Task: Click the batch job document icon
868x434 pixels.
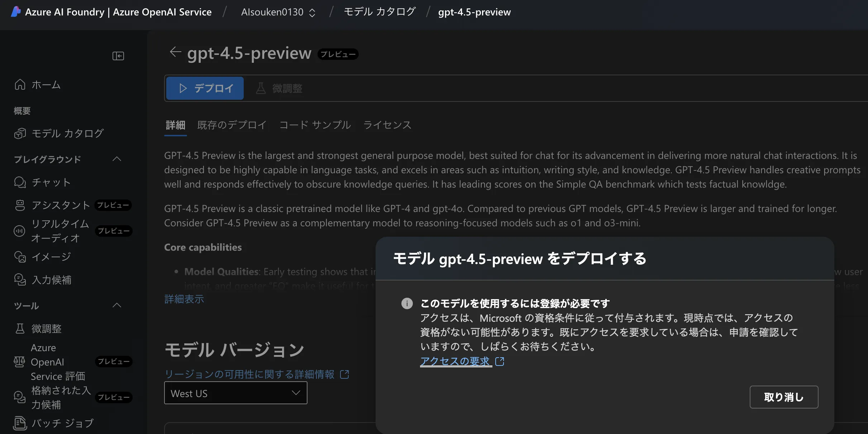Action: pyautogui.click(x=20, y=423)
